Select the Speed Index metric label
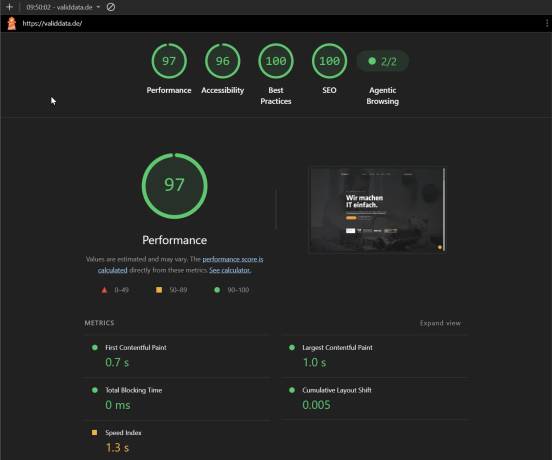The height and width of the screenshot is (460, 552). click(x=123, y=433)
